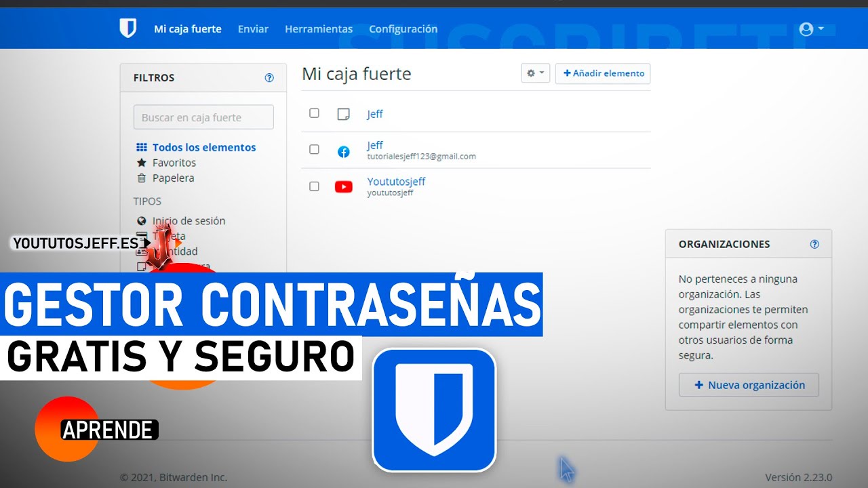
Task: Switch to the Configuración tab
Action: click(403, 28)
